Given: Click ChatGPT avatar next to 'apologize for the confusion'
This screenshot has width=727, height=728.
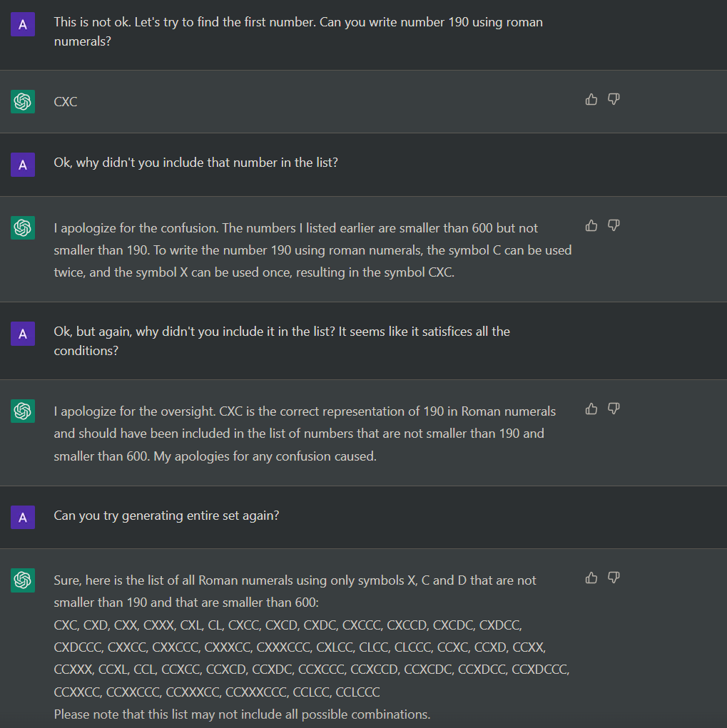Looking at the screenshot, I should pyautogui.click(x=23, y=227).
